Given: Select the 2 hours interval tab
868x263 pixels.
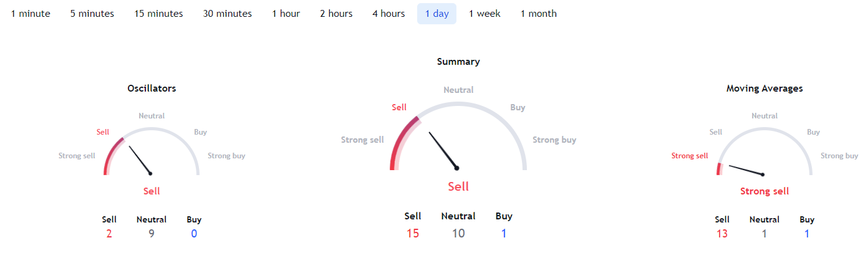Looking at the screenshot, I should point(336,14).
